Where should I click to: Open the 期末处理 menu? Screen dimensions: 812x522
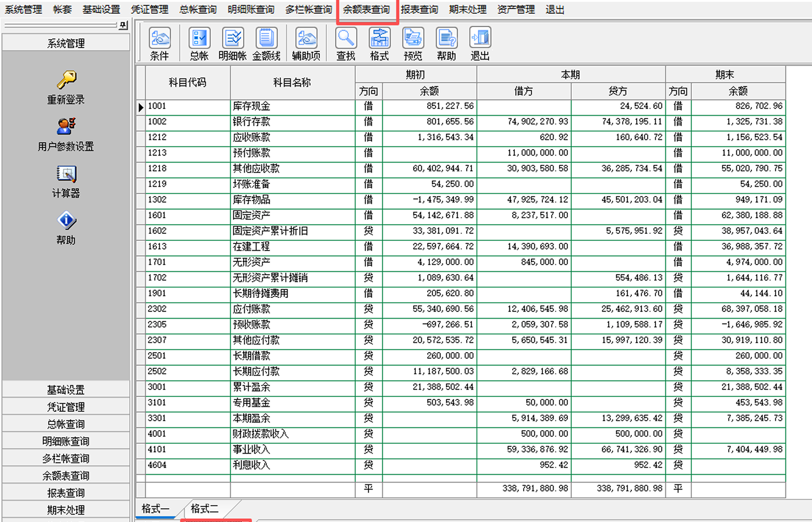point(468,9)
